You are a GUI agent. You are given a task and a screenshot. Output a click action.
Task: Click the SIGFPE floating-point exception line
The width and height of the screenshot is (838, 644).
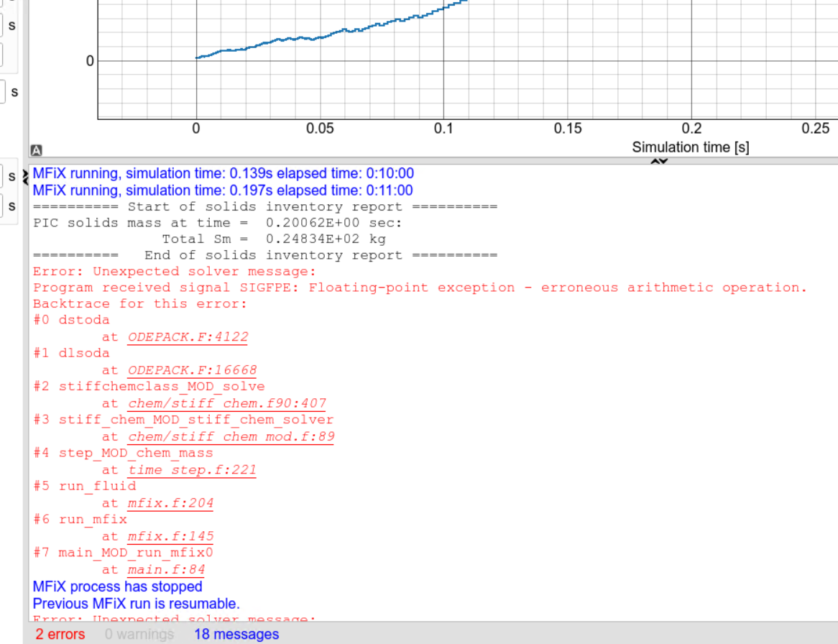(420, 287)
